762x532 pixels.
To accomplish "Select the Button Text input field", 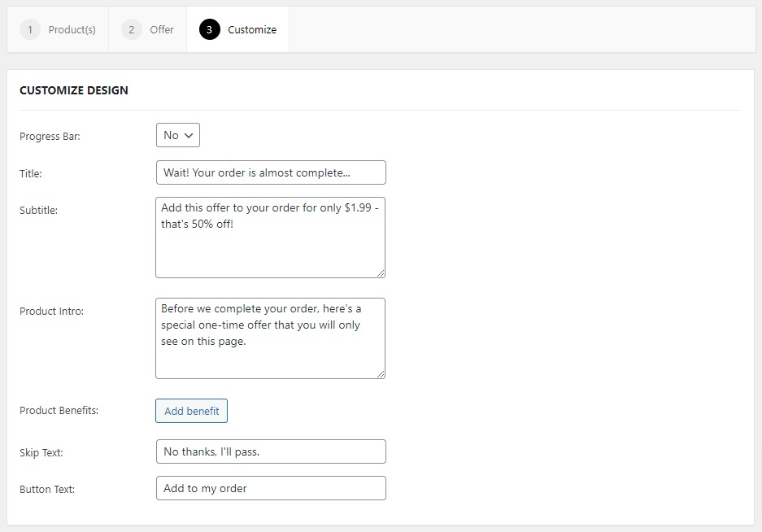I will [270, 488].
